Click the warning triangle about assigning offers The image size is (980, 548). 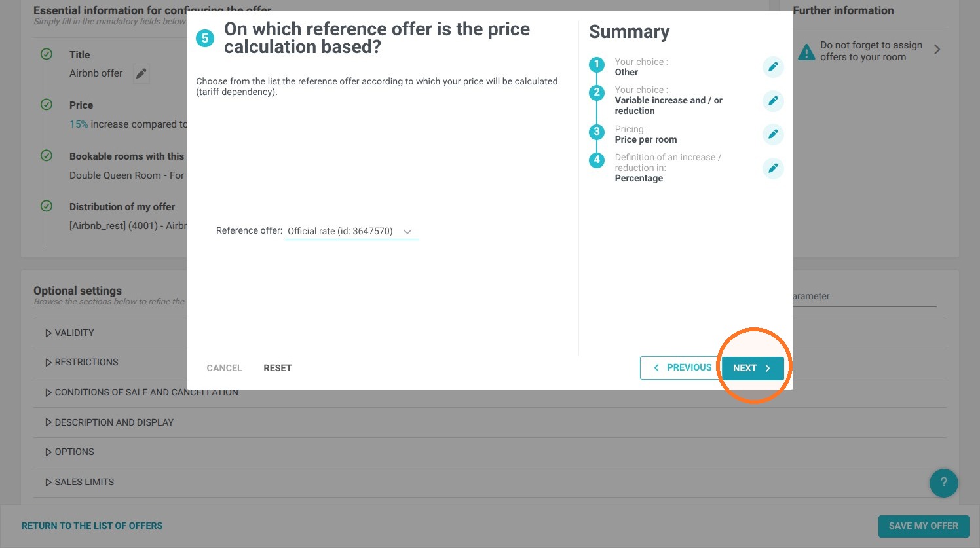click(x=806, y=51)
